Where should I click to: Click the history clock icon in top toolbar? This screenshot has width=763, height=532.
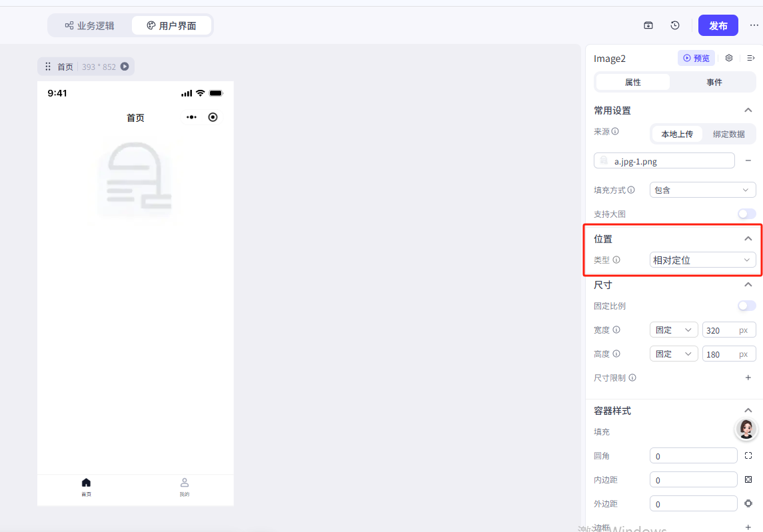[675, 25]
